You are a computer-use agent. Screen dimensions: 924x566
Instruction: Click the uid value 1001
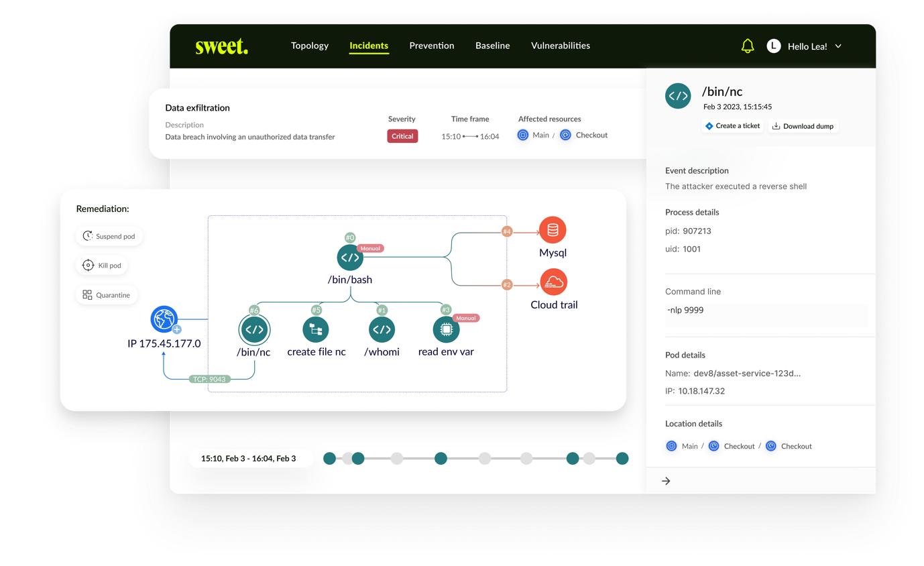pyautogui.click(x=692, y=249)
